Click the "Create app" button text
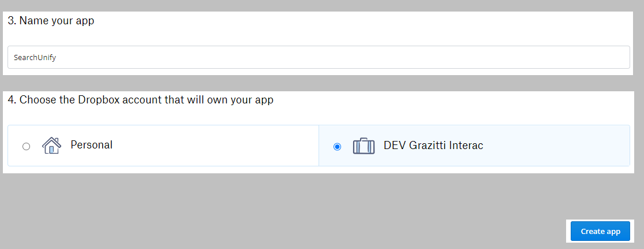This screenshot has width=644, height=249. click(x=600, y=232)
